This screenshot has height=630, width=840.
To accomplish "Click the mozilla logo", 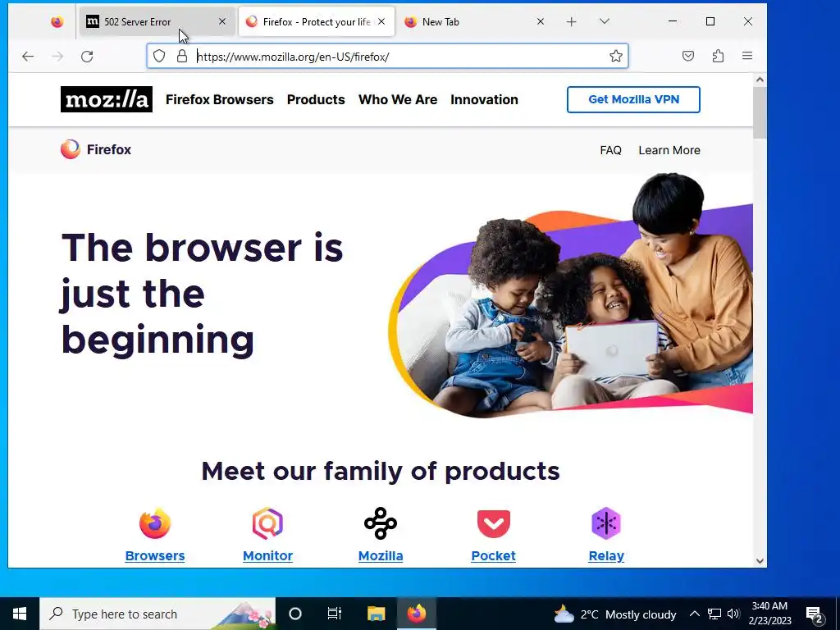I will click(106, 99).
